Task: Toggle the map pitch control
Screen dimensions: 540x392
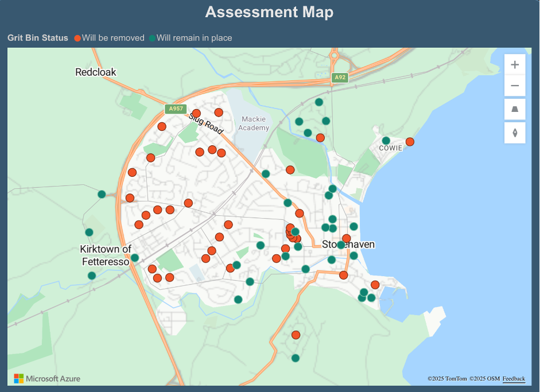Action: 515,109
